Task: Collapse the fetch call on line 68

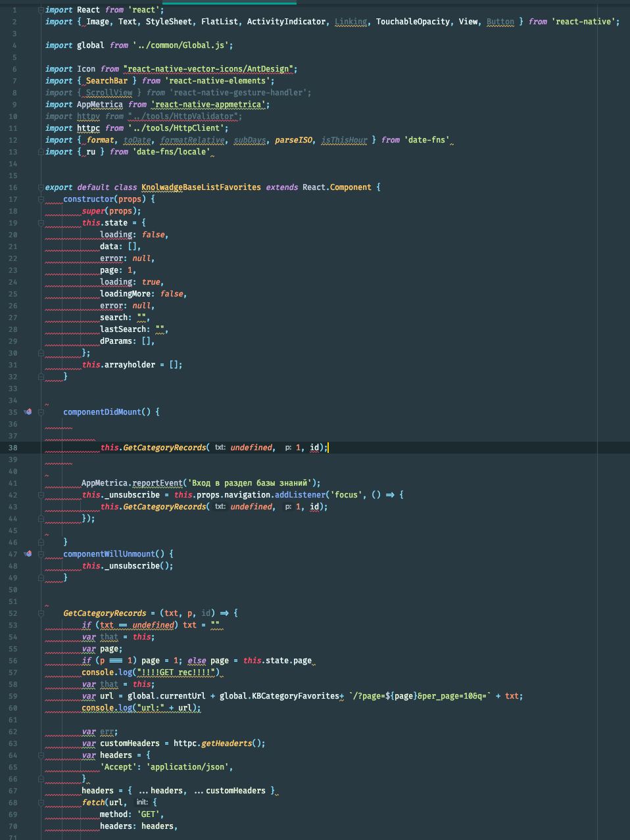Action: [41, 803]
